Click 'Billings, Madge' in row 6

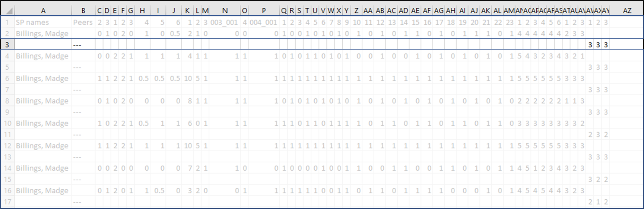coord(42,79)
